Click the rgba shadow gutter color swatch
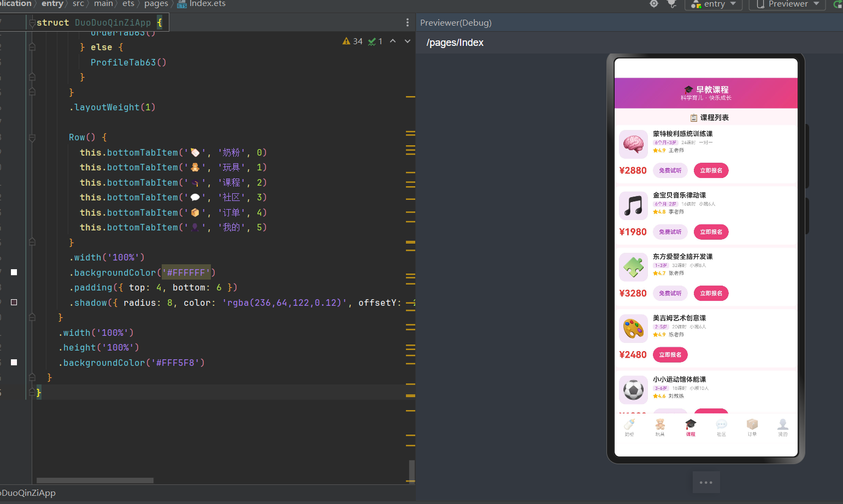 (x=14, y=302)
